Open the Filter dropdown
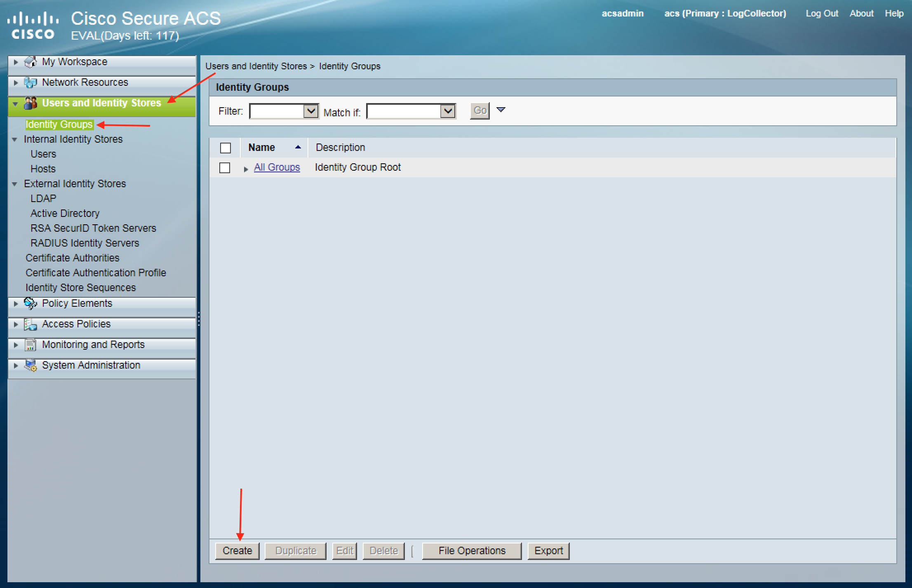The width and height of the screenshot is (912, 588). (x=310, y=111)
